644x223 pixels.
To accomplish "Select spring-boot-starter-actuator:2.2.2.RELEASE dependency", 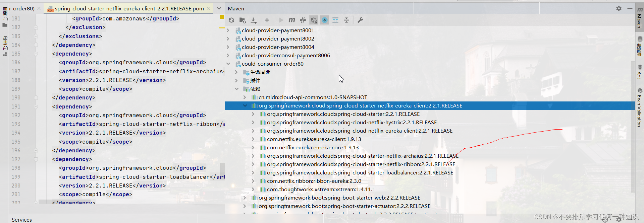I will [344, 206].
